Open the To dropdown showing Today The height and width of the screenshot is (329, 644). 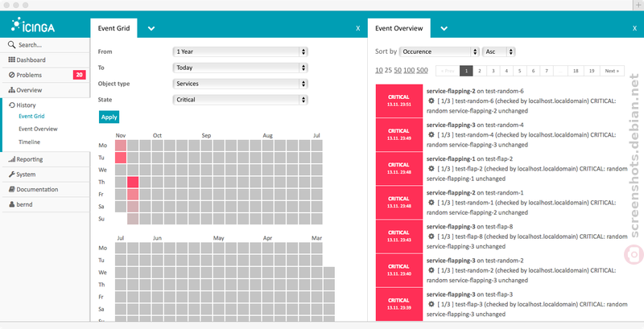coord(240,68)
